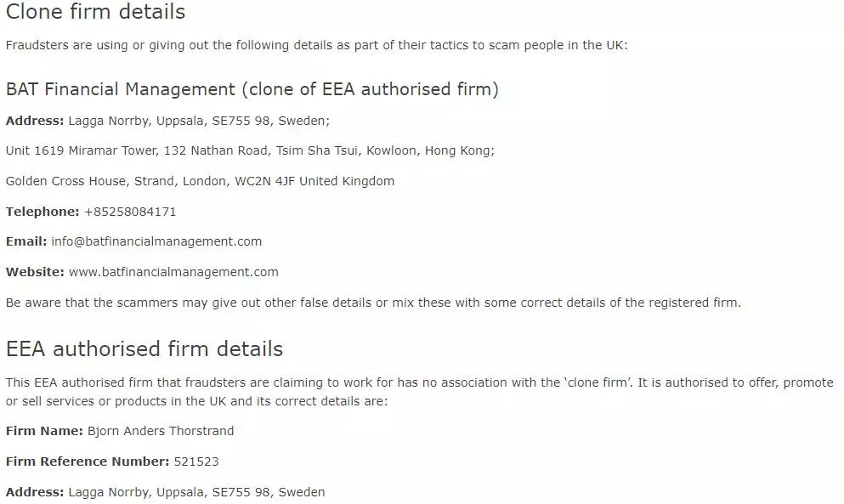Click the telephone number +85258084171
The height and width of the screenshot is (504, 844).
[x=130, y=212]
